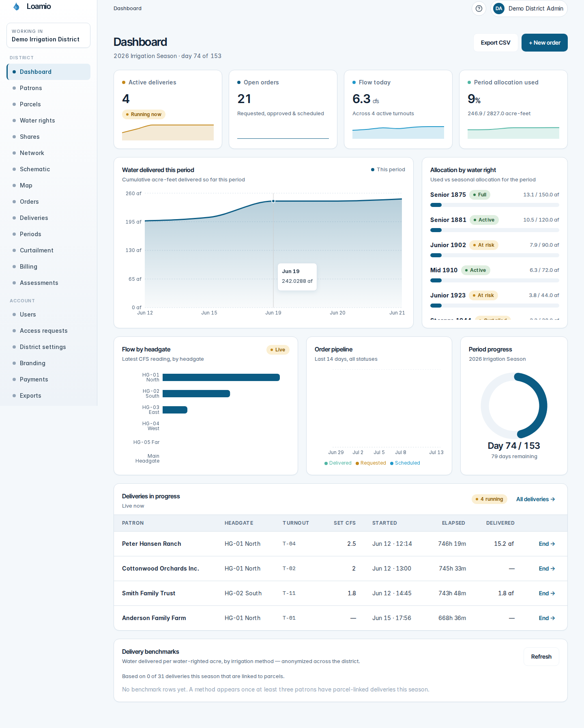The width and height of the screenshot is (584, 728).
Task: Click the Period allocation used 9% value
Action: 474,99
